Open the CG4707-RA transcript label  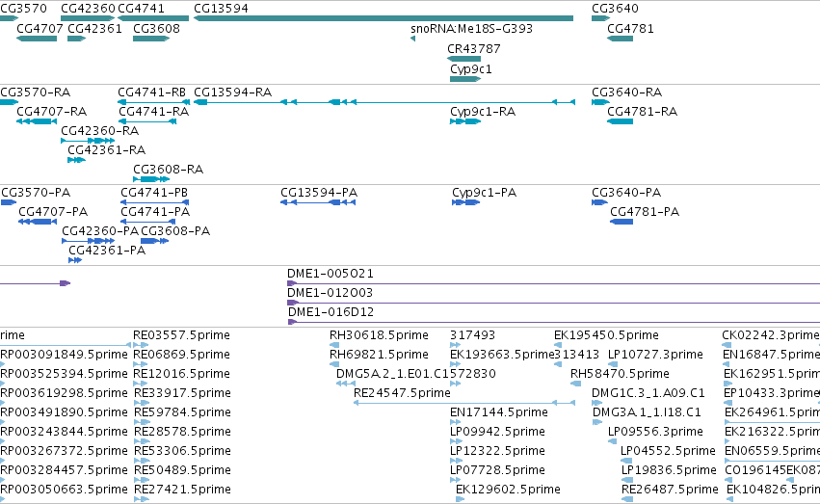[x=51, y=112]
